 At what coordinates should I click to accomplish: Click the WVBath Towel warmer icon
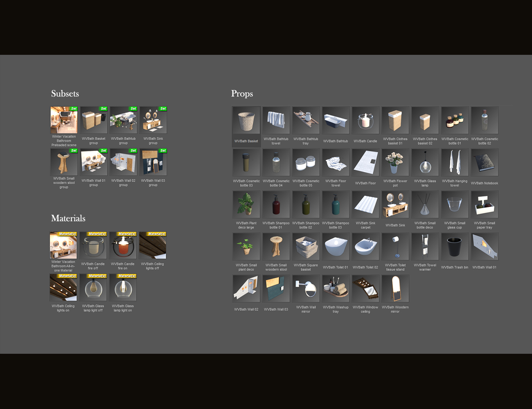[x=425, y=247]
